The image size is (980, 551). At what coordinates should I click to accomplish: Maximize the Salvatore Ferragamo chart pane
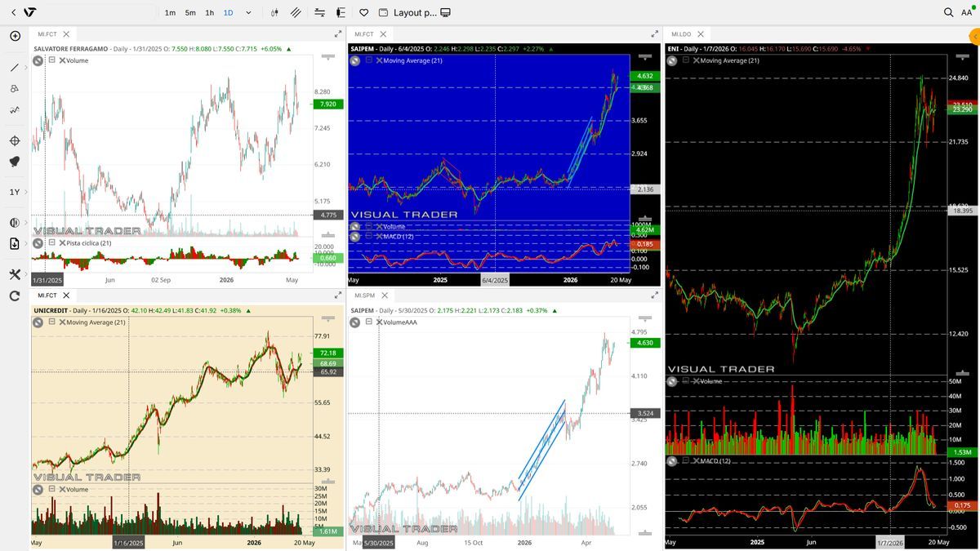point(338,34)
